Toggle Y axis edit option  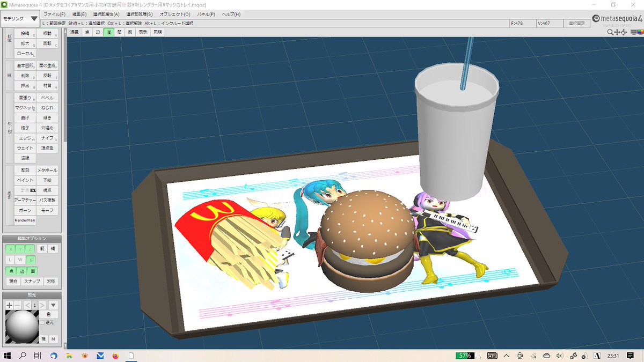pos(21,249)
